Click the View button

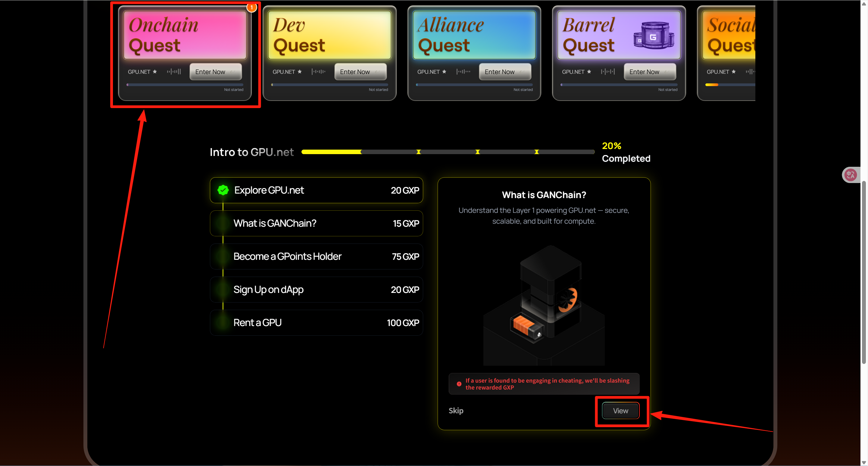tap(620, 411)
